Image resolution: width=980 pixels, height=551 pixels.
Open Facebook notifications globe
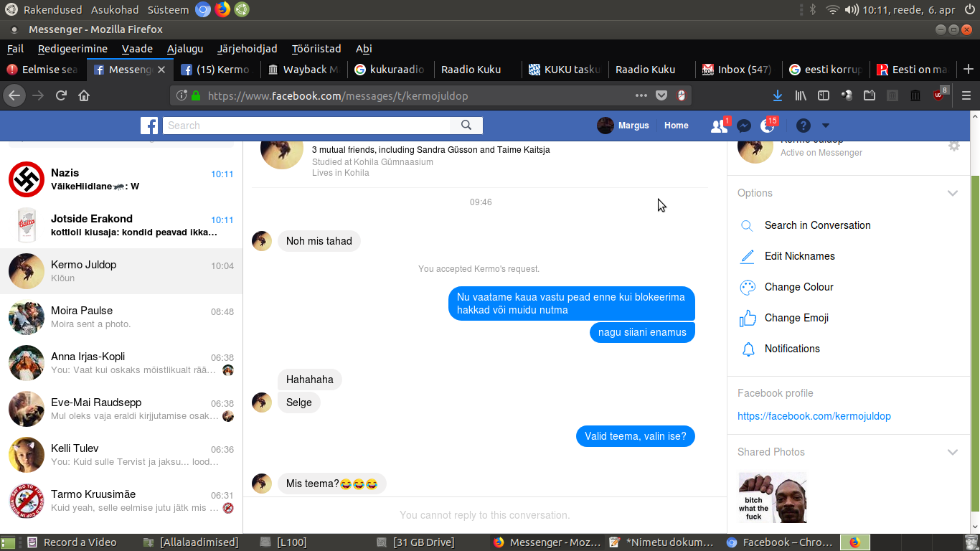(768, 126)
